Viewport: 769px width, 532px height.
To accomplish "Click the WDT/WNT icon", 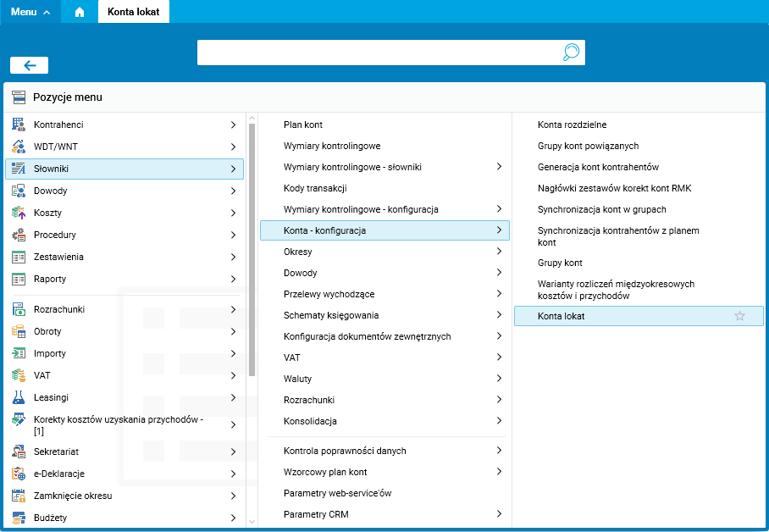I will [x=19, y=147].
